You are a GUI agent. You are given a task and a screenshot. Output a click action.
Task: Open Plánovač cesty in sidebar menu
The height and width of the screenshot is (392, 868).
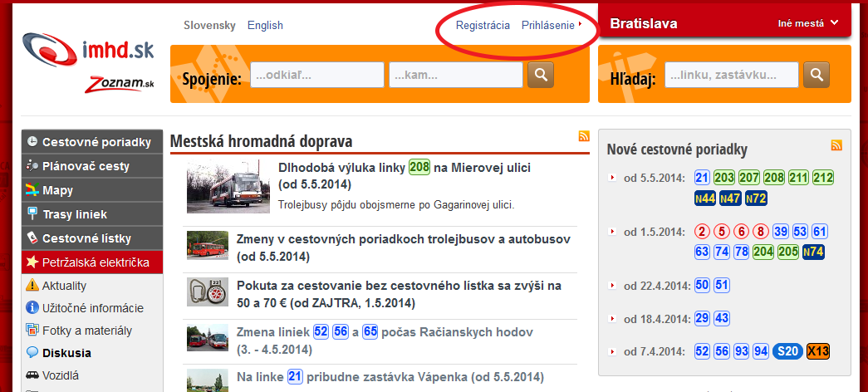click(86, 166)
